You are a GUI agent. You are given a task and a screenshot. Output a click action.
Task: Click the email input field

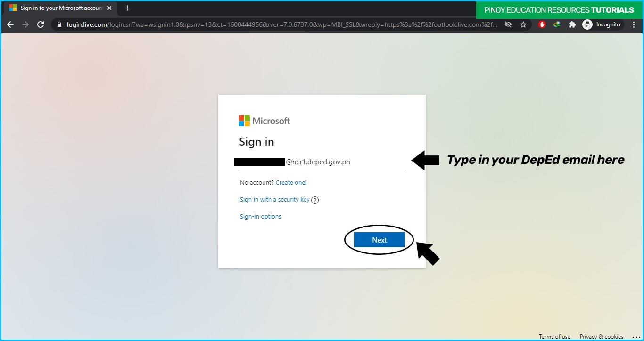point(322,162)
